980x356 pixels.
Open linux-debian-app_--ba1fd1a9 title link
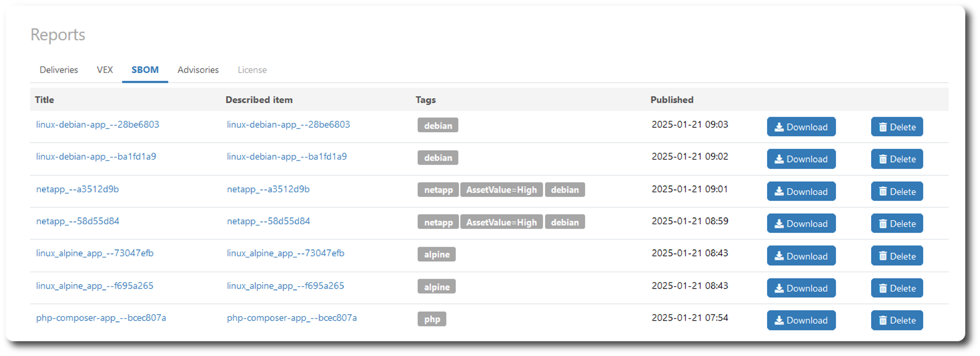click(x=96, y=156)
